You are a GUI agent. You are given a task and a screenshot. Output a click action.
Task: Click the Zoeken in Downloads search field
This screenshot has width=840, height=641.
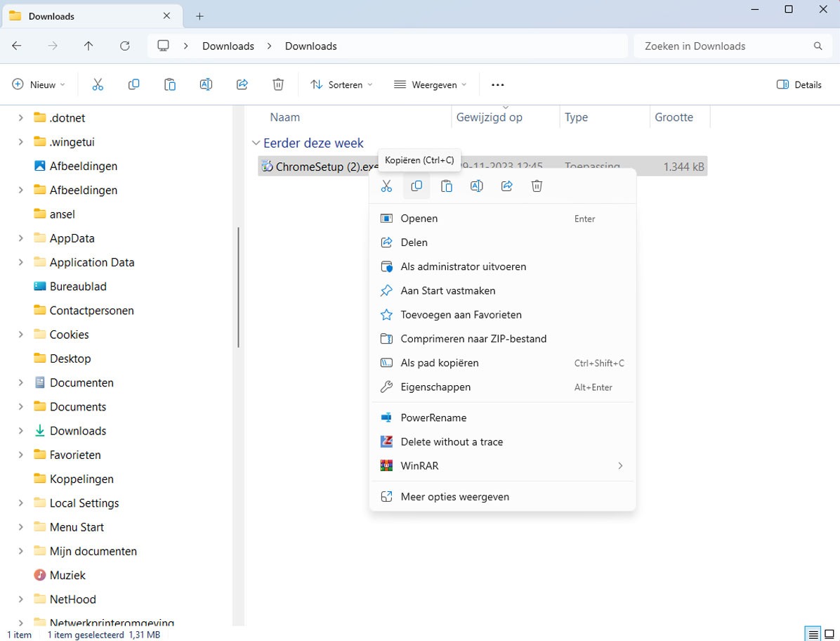pyautogui.click(x=733, y=46)
